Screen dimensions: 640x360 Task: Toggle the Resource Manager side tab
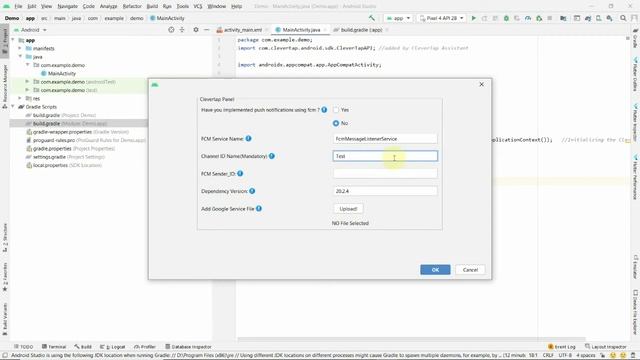click(4, 87)
